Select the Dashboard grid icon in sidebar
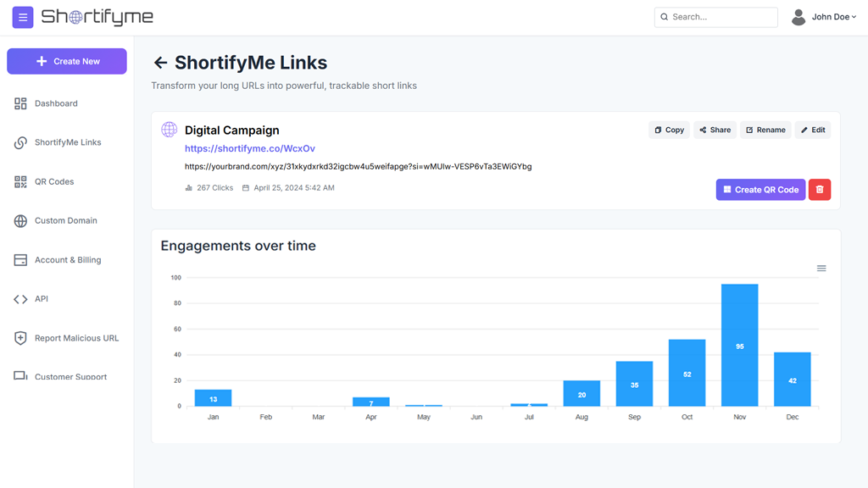 pyautogui.click(x=20, y=103)
